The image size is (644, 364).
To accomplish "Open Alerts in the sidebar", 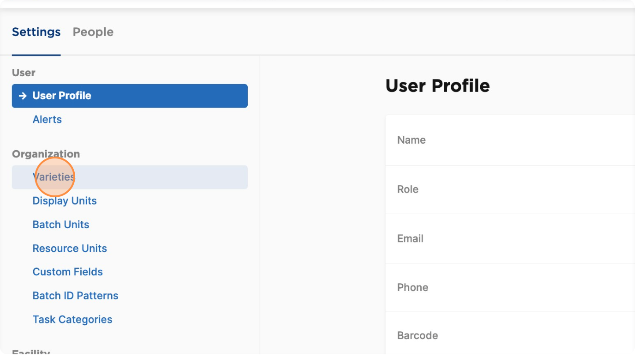I will pyautogui.click(x=47, y=119).
